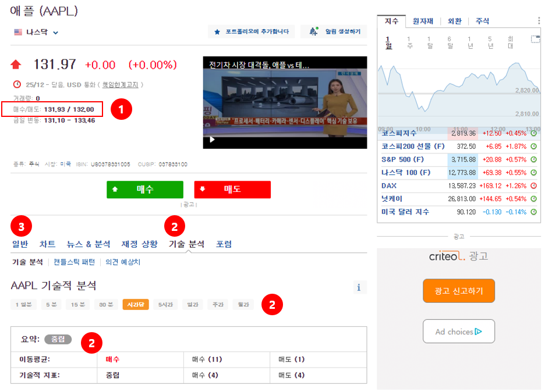545x392 pixels.
Task: Switch to the 일반 tab
Action: (x=20, y=244)
